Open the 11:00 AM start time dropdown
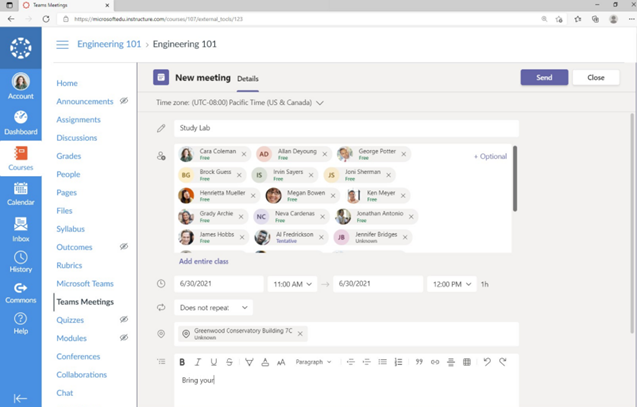The height and width of the screenshot is (407, 637). click(292, 284)
